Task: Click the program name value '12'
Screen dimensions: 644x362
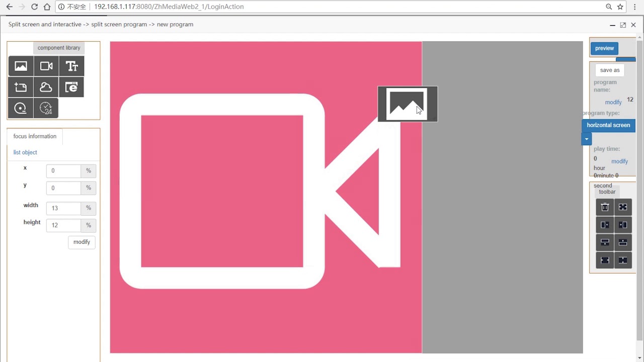Action: (x=630, y=100)
